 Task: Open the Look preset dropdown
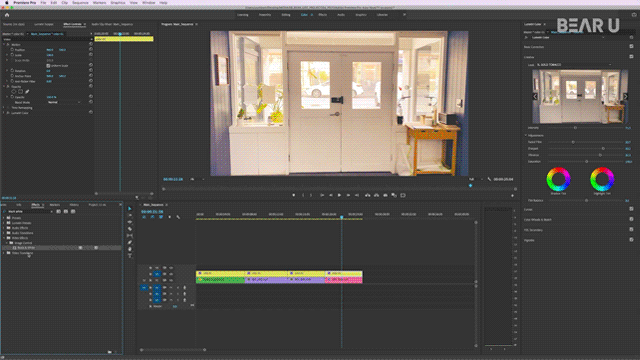tap(574, 65)
